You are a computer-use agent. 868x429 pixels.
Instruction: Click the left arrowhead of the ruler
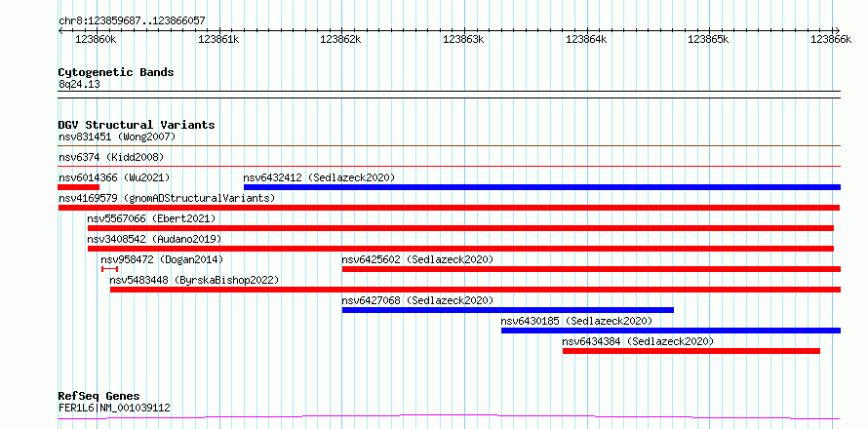60,30
